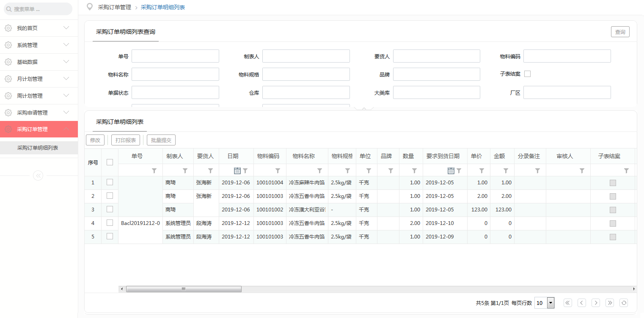This screenshot has width=644, height=318.
Task: Select the checkbox for row 2
Action: (x=110, y=195)
